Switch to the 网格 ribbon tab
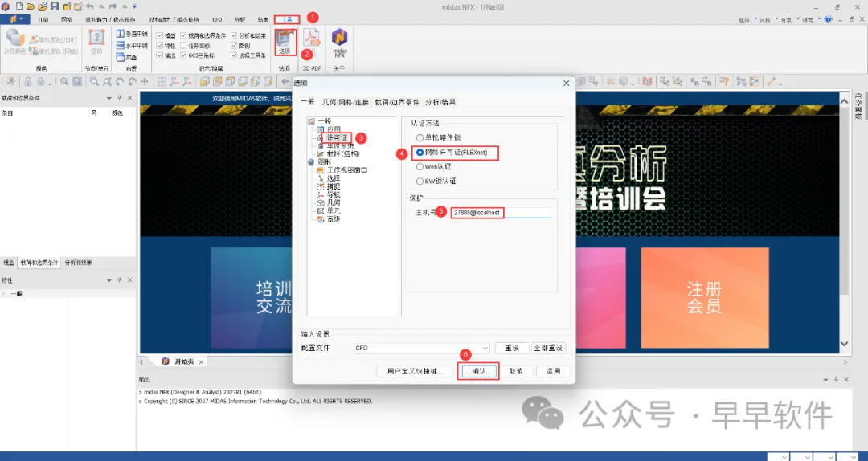 click(67, 19)
